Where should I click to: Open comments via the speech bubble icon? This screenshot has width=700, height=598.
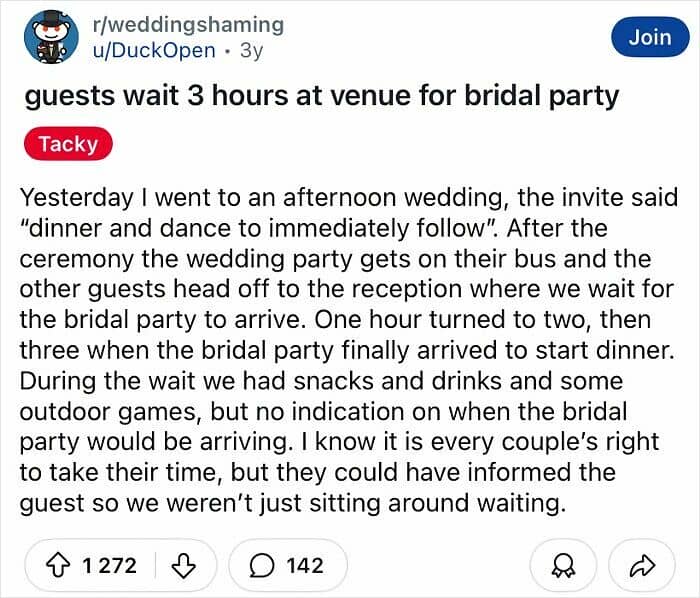(x=262, y=565)
